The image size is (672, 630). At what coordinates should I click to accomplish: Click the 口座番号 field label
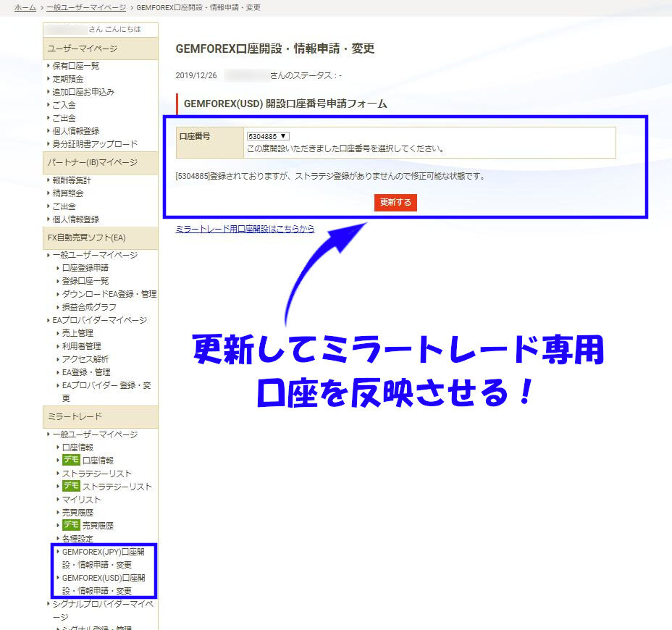195,136
